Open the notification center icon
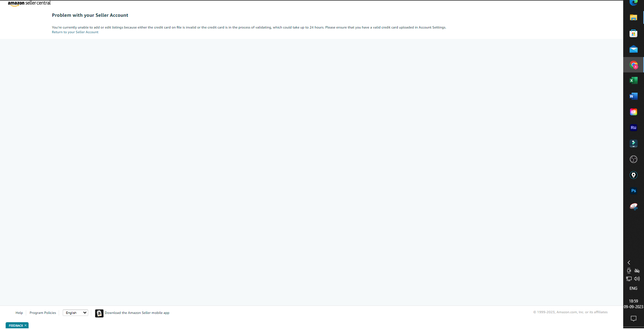 [x=634, y=319]
